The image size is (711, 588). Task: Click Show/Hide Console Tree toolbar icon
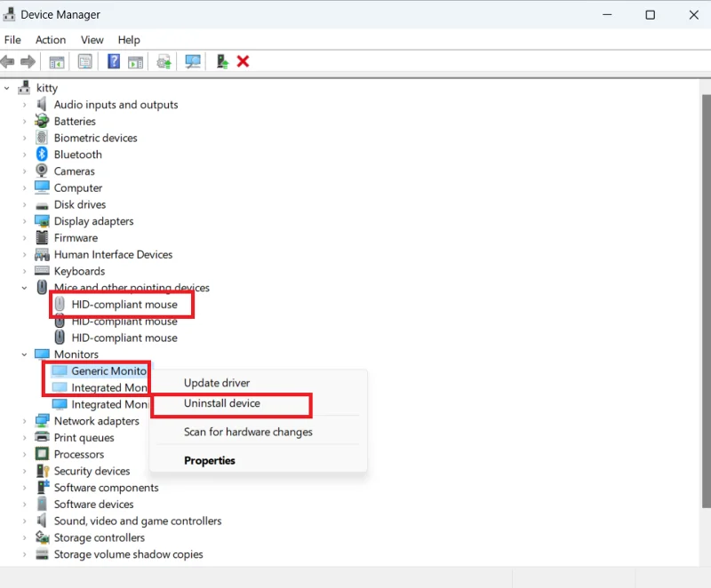(x=57, y=62)
